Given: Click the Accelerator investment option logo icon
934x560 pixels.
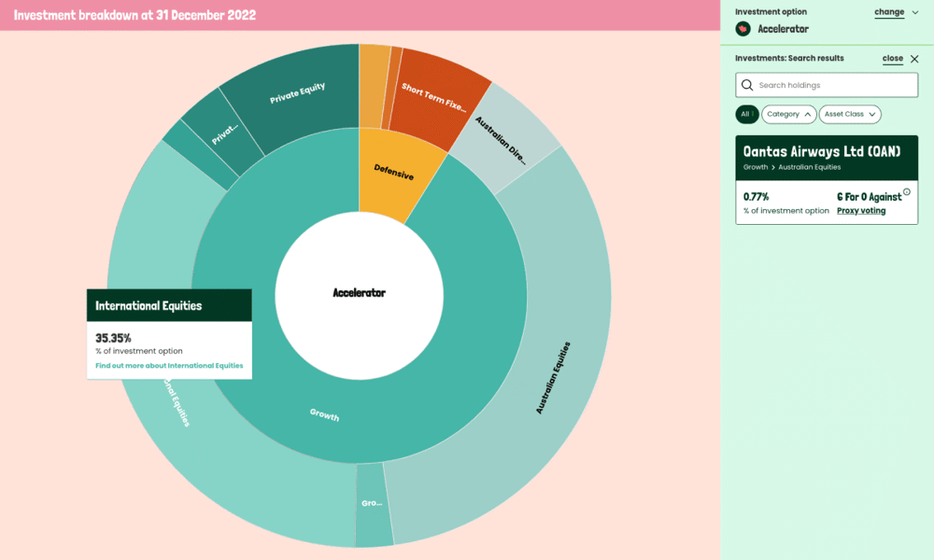Looking at the screenshot, I should [x=743, y=29].
